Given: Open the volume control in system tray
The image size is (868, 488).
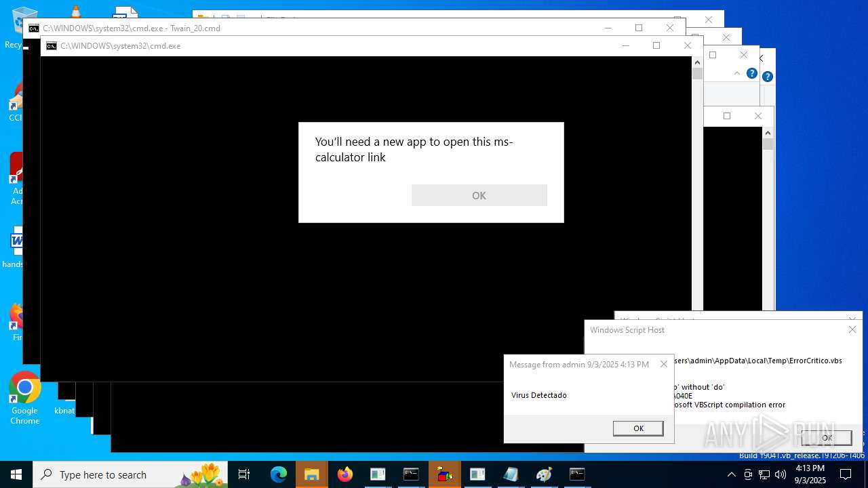Looking at the screenshot, I should click(x=781, y=474).
